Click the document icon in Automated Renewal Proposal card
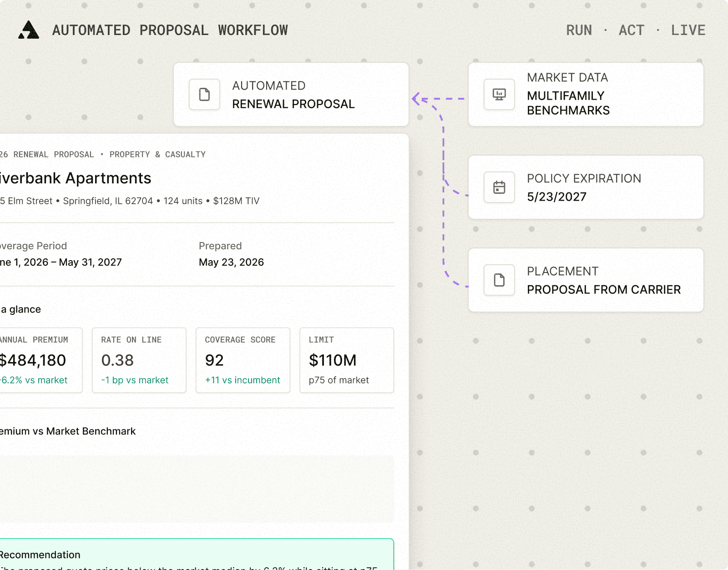The width and height of the screenshot is (728, 570). pyautogui.click(x=205, y=95)
